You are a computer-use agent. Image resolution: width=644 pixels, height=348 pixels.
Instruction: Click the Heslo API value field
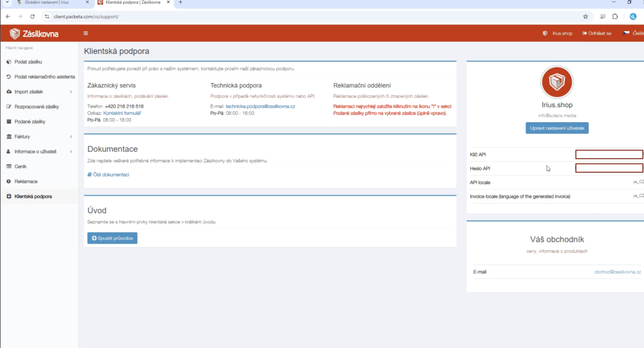pyautogui.click(x=609, y=168)
